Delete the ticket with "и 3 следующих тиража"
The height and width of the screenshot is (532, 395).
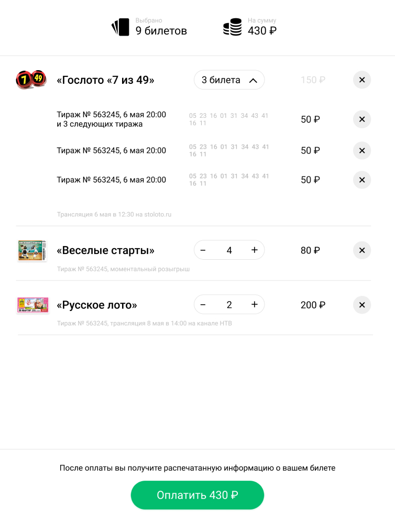click(x=361, y=119)
